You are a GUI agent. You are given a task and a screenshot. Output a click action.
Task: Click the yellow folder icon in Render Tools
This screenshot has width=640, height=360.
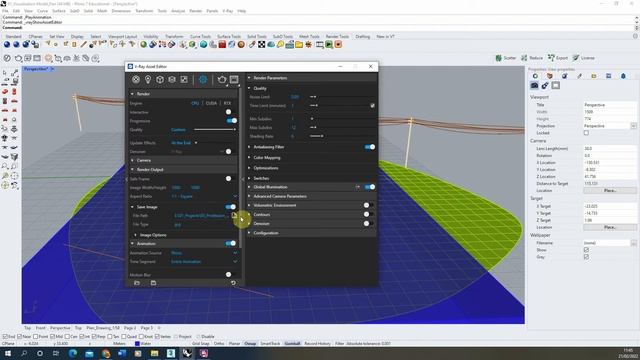point(299,44)
